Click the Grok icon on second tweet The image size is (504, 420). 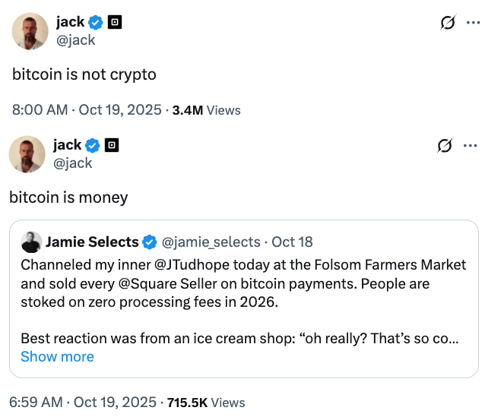tap(446, 145)
